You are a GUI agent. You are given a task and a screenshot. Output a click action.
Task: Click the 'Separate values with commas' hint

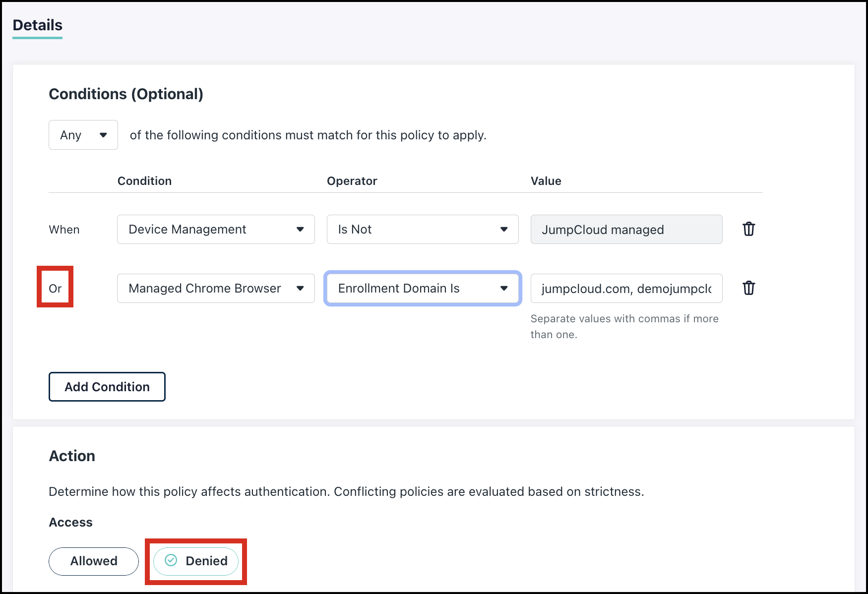(624, 326)
